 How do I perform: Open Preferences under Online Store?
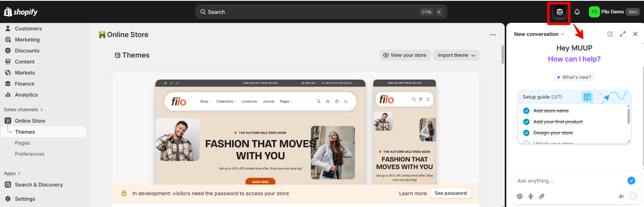point(30,154)
